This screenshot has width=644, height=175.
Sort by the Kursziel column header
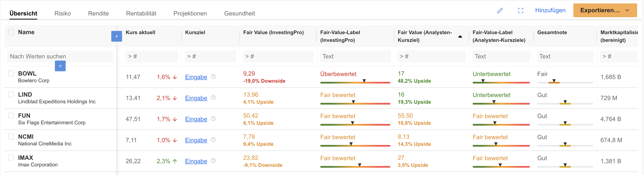(x=195, y=32)
